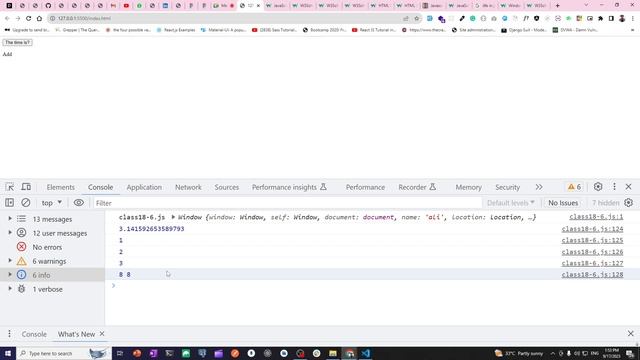Open source link class18-6.js:1
640x360 pixels.
596,217
